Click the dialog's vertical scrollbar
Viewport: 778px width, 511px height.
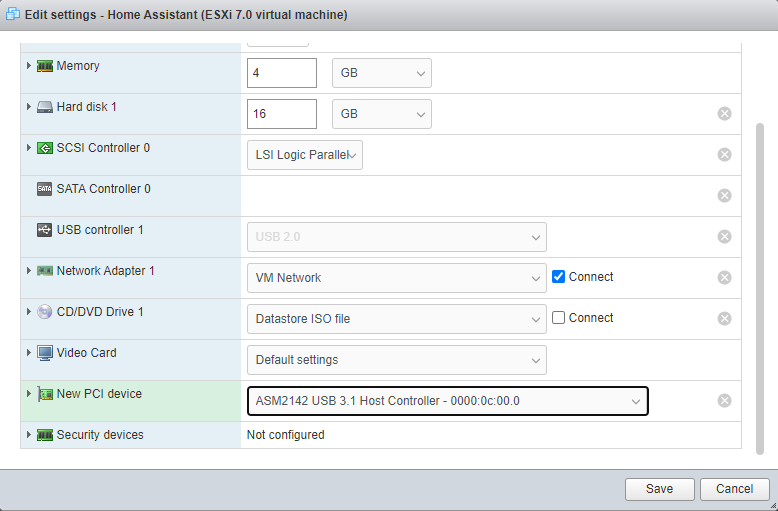(760, 289)
